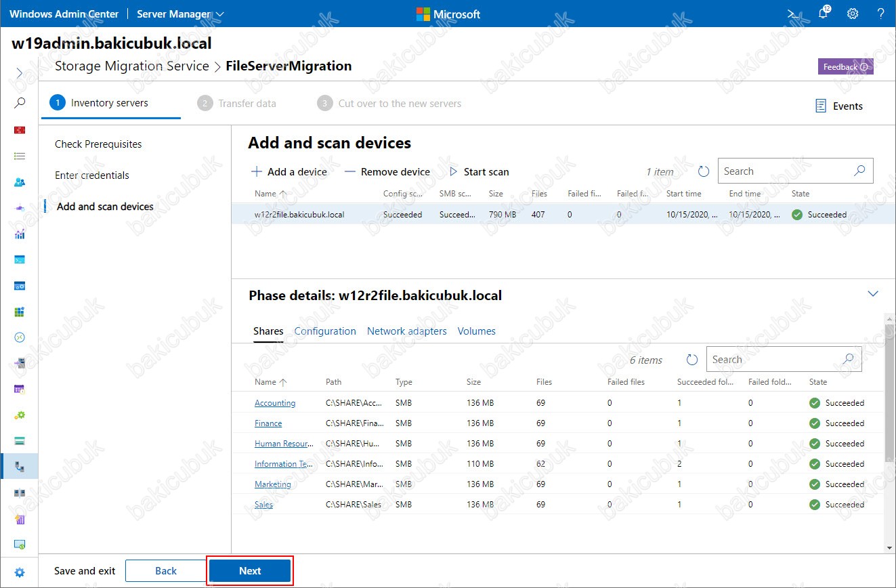896x588 pixels.
Task: Sort shares by Name column
Action: pos(270,382)
